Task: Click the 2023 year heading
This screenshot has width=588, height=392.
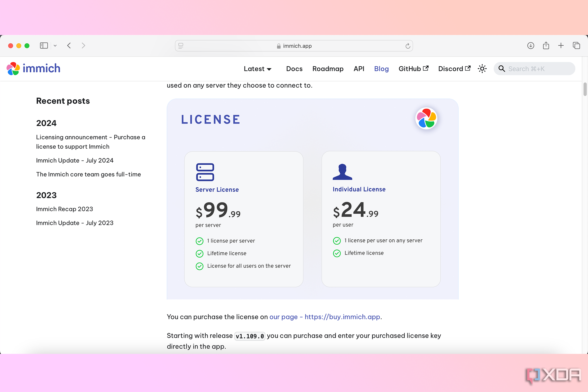Action: 46,195
